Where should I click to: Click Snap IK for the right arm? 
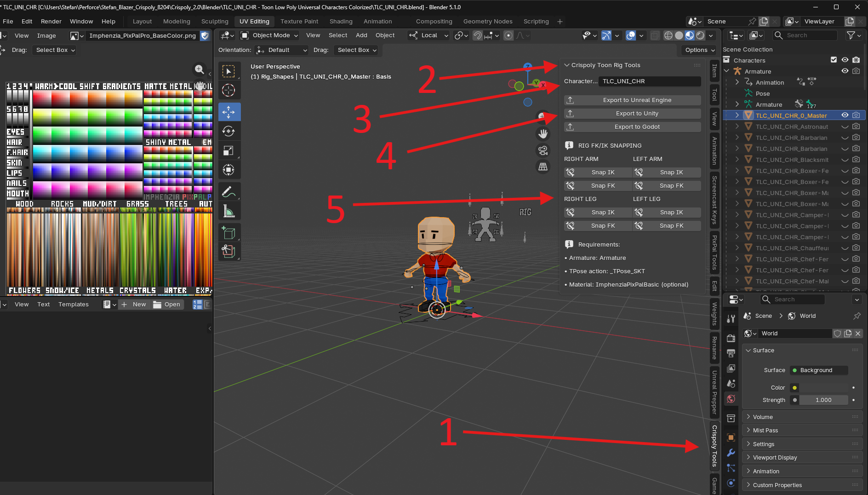click(x=598, y=173)
